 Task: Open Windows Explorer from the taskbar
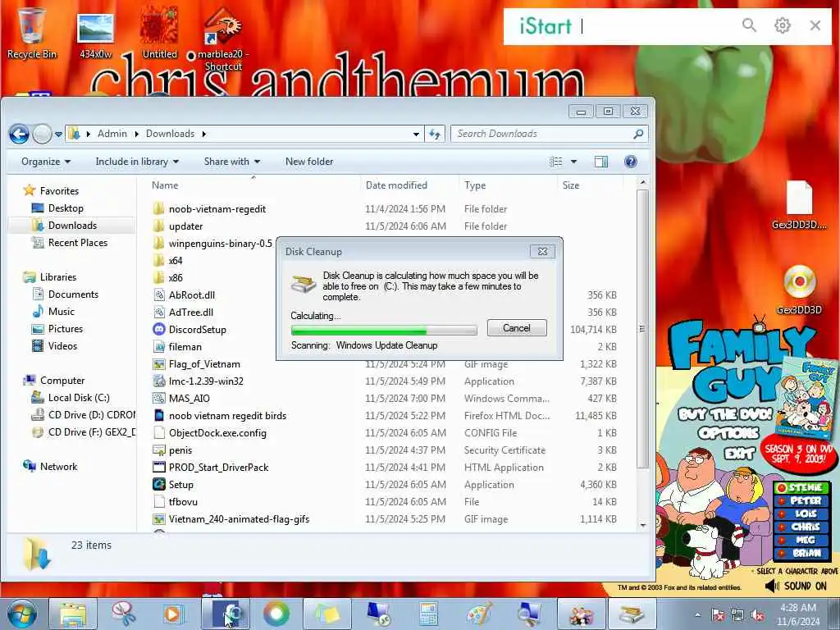tap(73, 614)
